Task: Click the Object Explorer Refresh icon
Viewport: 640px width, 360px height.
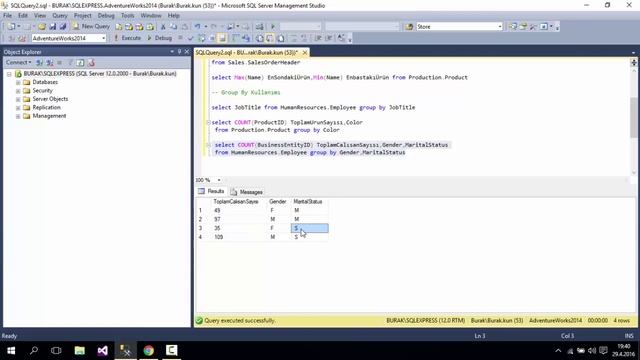Action: click(80, 62)
